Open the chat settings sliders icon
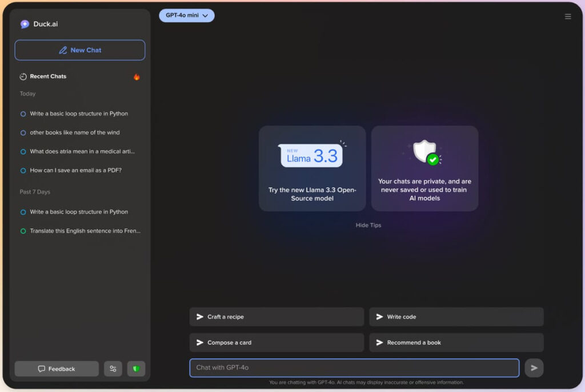 pos(113,369)
